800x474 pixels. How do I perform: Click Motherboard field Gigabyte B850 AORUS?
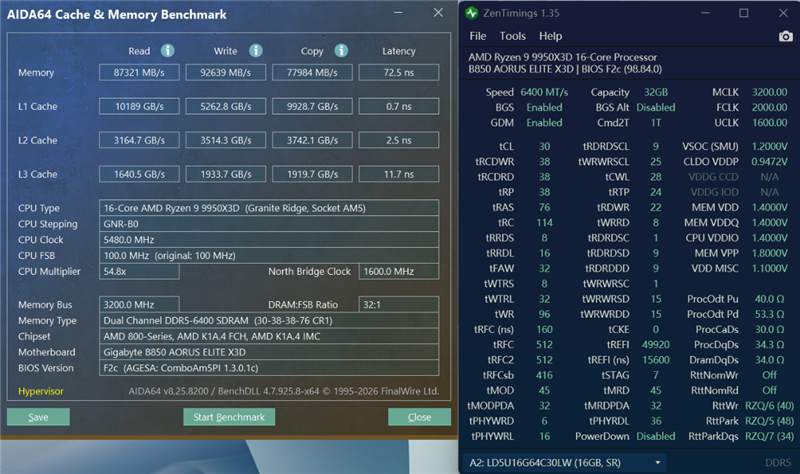pos(269,352)
